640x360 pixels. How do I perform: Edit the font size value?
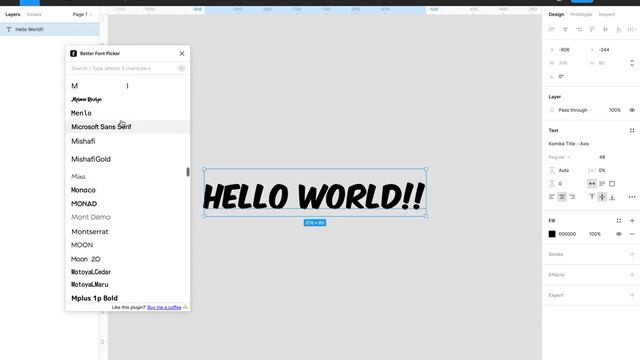(602, 157)
